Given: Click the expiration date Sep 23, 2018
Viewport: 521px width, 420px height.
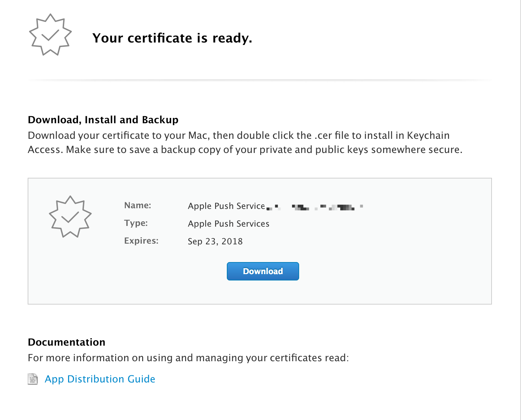Looking at the screenshot, I should tap(215, 242).
